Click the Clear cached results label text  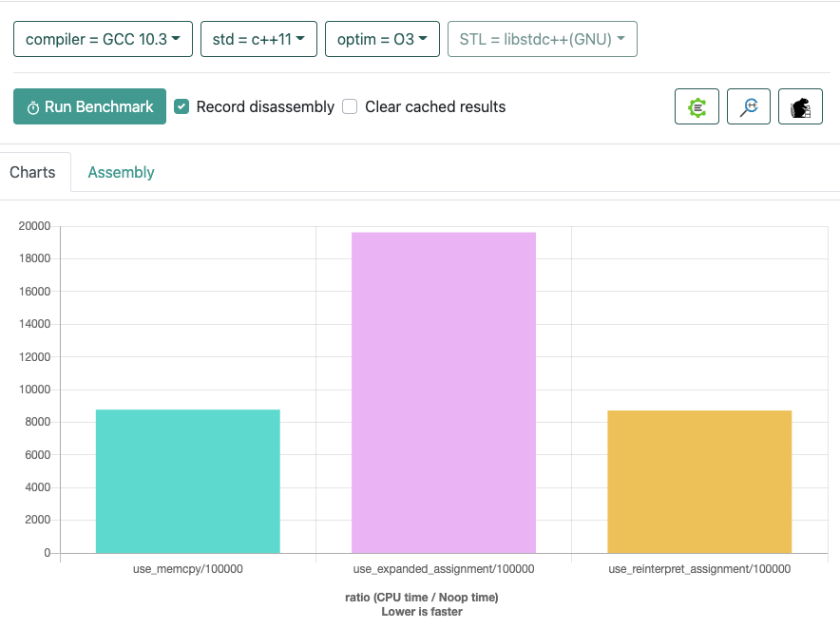(435, 106)
